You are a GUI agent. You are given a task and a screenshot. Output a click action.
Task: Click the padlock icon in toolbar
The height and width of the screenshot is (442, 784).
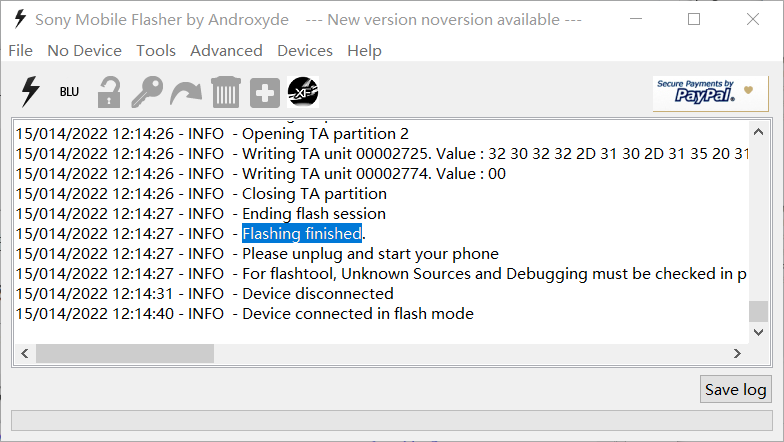(x=108, y=92)
